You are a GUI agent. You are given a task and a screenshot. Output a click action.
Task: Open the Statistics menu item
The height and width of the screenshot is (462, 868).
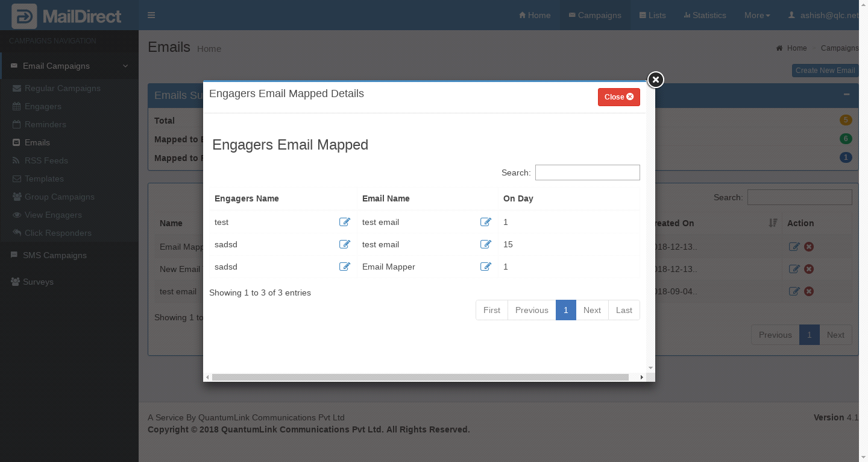point(705,15)
